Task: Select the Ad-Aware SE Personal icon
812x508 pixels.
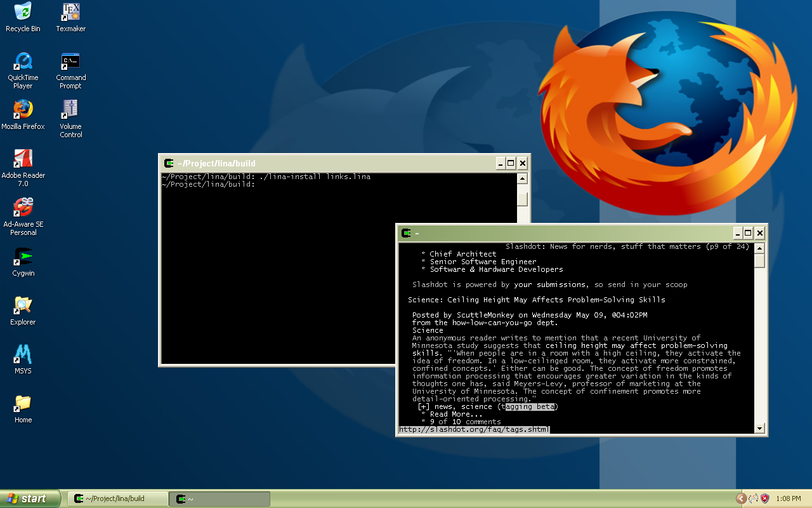Action: click(x=23, y=217)
